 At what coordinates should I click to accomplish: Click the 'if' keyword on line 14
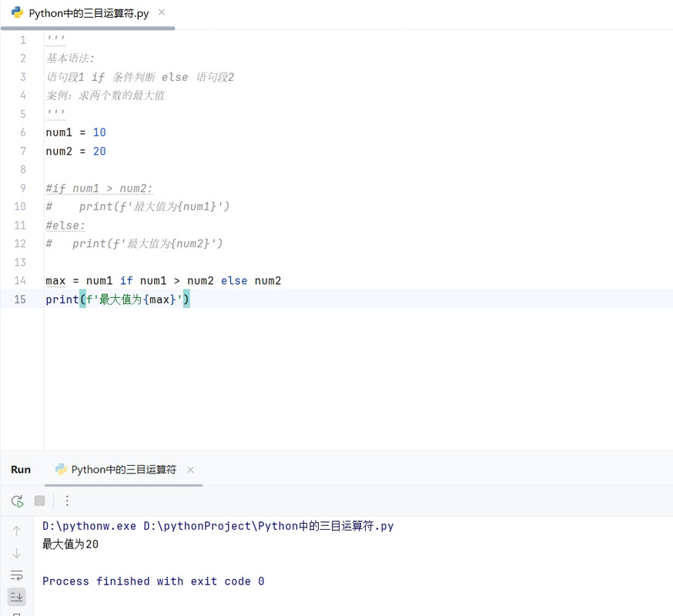(126, 281)
